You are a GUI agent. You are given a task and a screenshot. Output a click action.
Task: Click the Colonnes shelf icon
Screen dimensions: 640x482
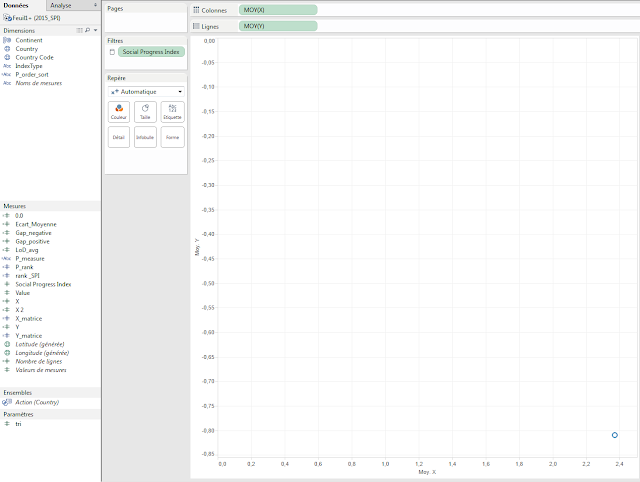pos(196,10)
